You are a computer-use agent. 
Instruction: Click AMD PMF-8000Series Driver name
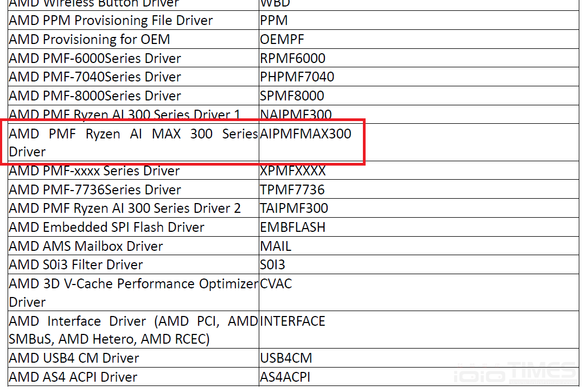95,96
